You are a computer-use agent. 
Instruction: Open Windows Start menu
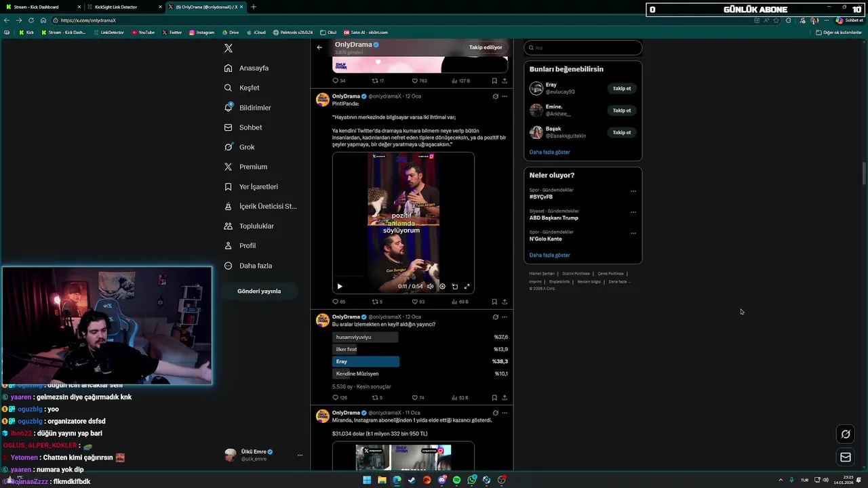[367, 480]
